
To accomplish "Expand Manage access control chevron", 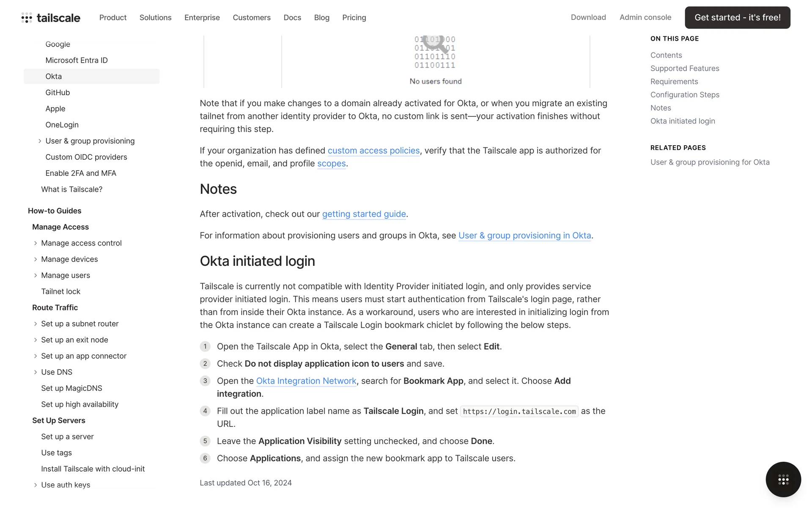I will [36, 243].
